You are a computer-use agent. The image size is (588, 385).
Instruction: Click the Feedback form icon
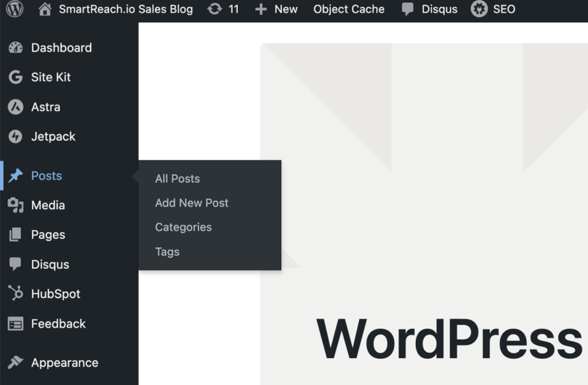(x=15, y=324)
